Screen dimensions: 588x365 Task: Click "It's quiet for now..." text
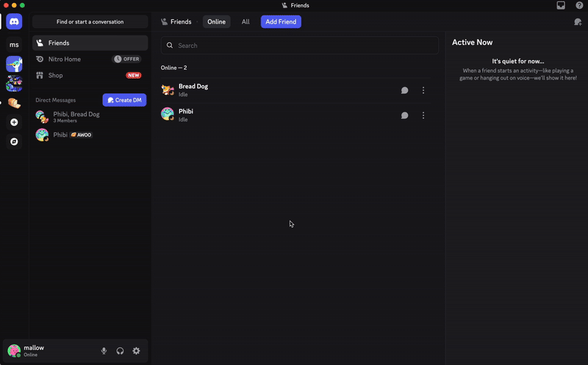[518, 61]
